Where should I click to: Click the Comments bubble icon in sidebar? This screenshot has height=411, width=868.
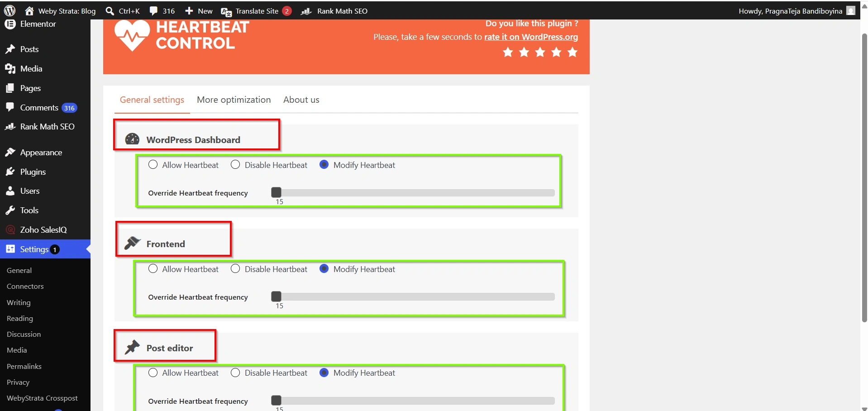[x=10, y=107]
